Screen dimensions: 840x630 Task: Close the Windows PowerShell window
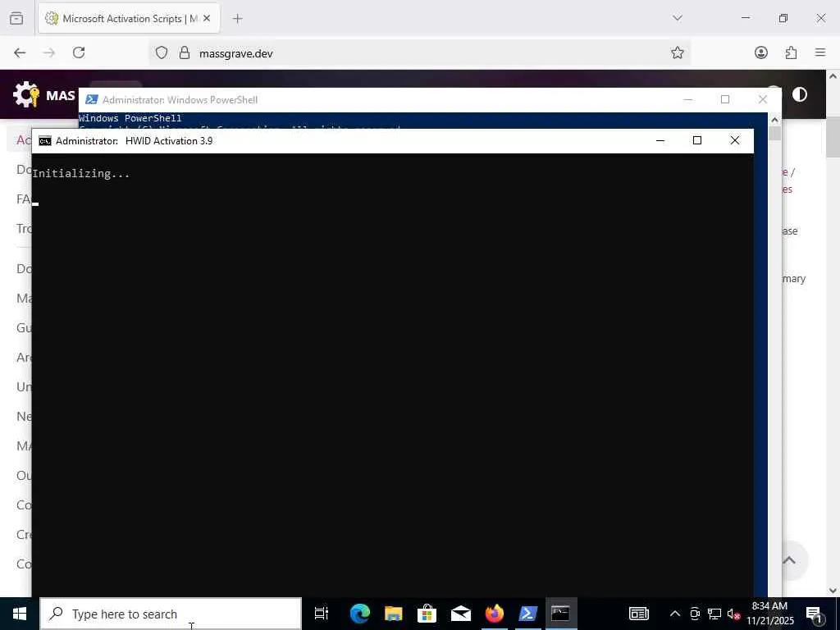click(x=762, y=99)
